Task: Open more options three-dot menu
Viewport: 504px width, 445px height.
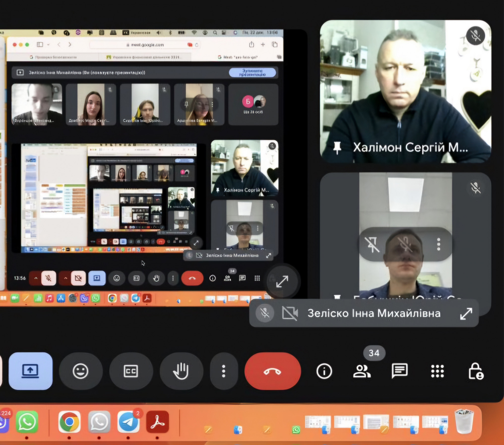Action: [223, 371]
